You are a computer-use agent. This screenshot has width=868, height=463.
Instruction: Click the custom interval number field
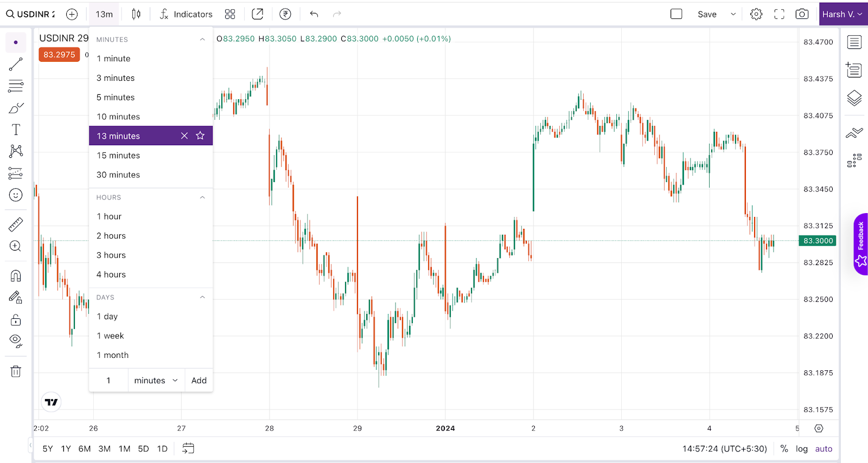coord(108,381)
